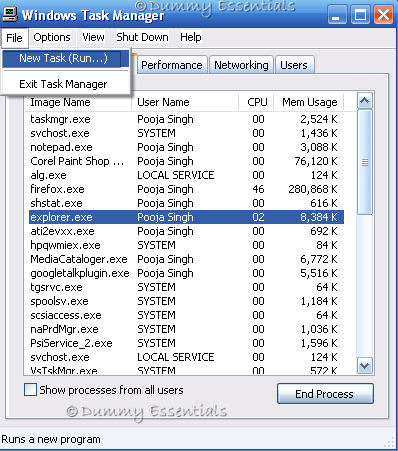398x451 pixels.
Task: Select the googletalkplugin.exe process
Action: pyautogui.click(x=186, y=273)
